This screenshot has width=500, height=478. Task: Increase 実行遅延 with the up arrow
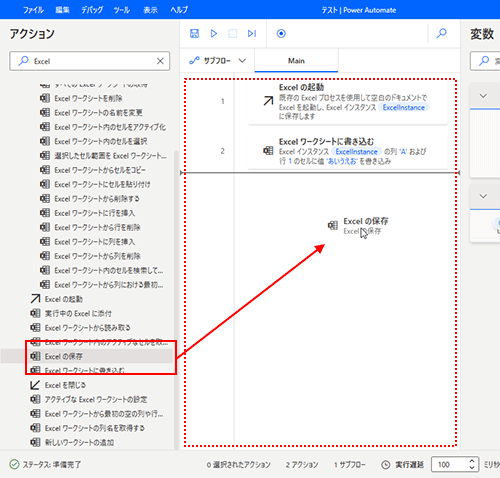click(472, 461)
